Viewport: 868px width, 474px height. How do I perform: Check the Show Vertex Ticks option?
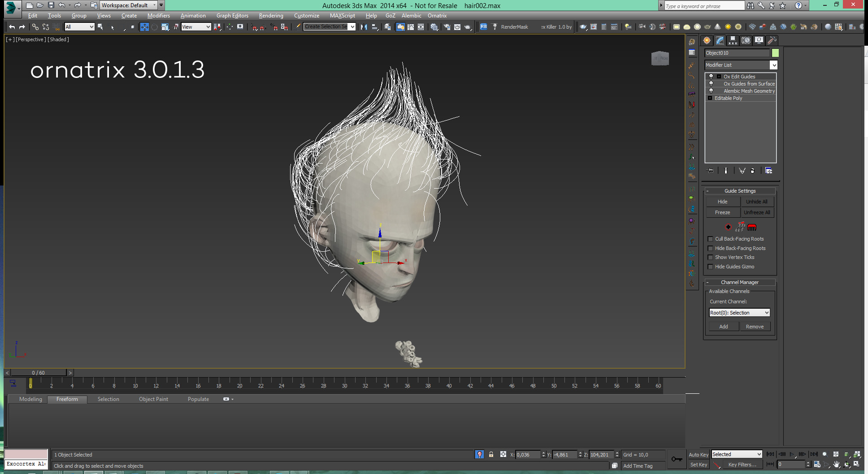coord(710,258)
